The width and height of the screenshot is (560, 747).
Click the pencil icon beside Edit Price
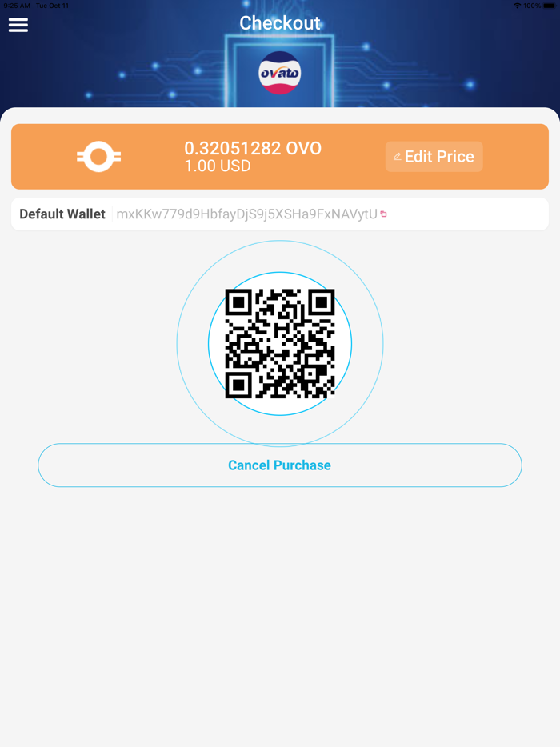click(397, 156)
